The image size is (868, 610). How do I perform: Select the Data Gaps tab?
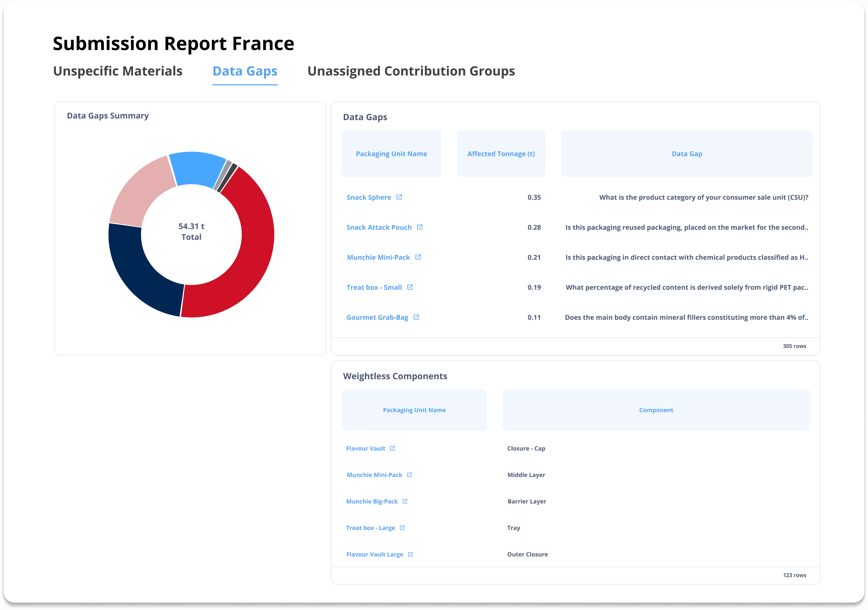[244, 71]
